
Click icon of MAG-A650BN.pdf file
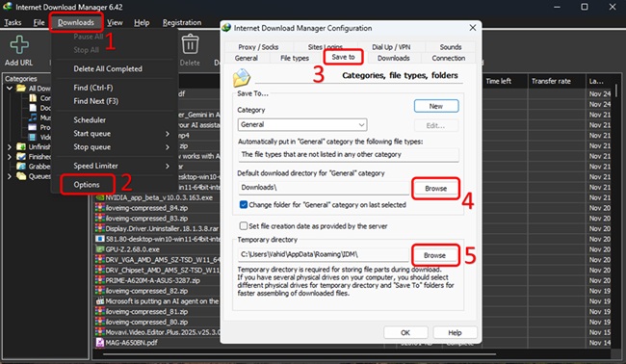100,343
